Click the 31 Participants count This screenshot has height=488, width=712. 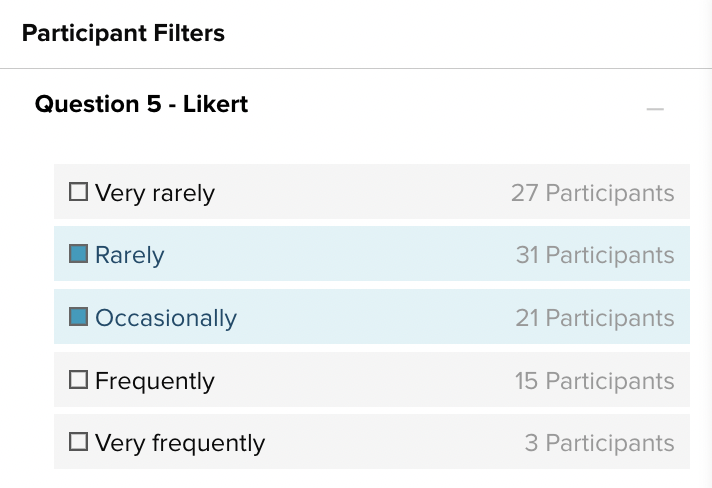(x=595, y=255)
